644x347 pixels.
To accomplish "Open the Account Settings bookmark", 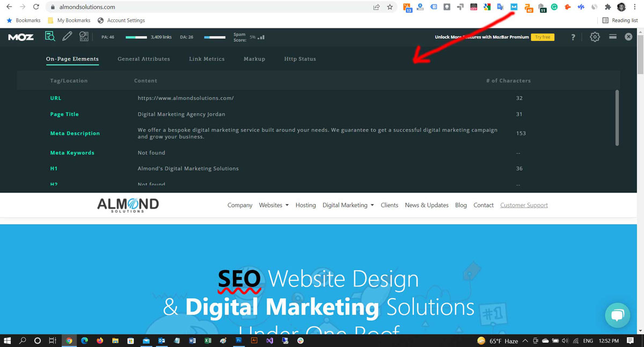I will point(121,20).
